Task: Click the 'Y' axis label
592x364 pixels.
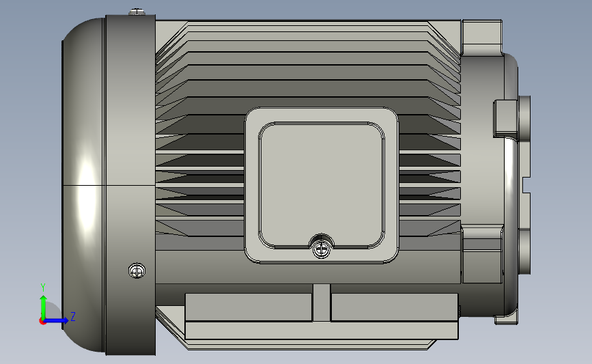Action: click(x=43, y=288)
